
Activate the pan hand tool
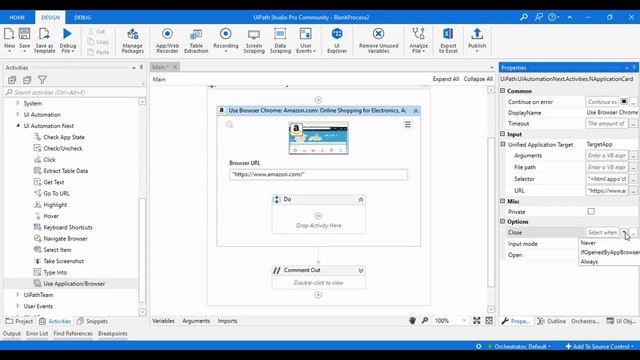412,321
